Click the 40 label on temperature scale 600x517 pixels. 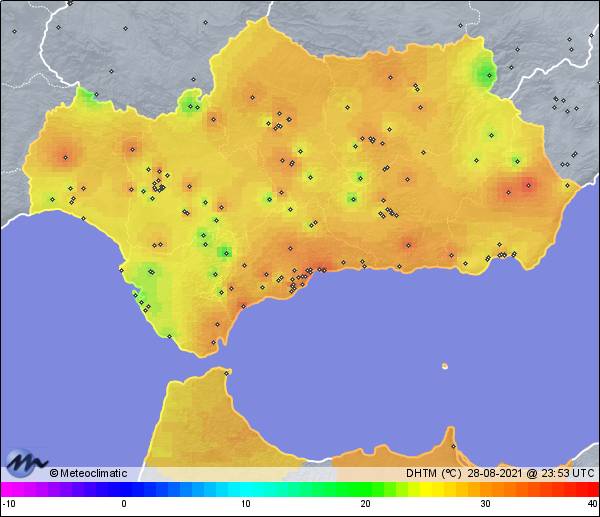pyautogui.click(x=593, y=504)
